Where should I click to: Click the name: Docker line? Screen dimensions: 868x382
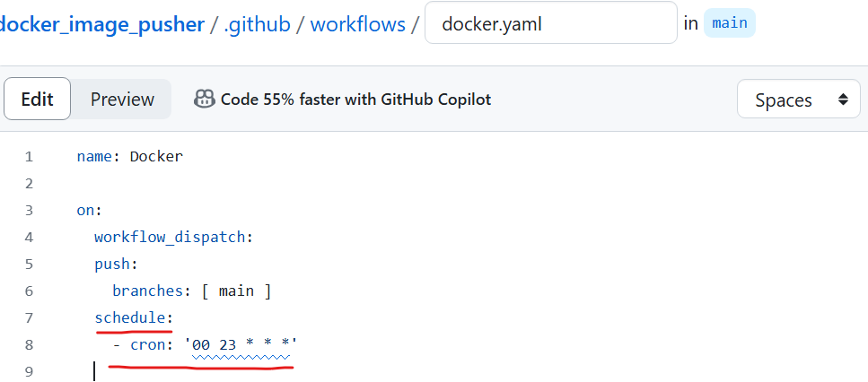[129, 156]
